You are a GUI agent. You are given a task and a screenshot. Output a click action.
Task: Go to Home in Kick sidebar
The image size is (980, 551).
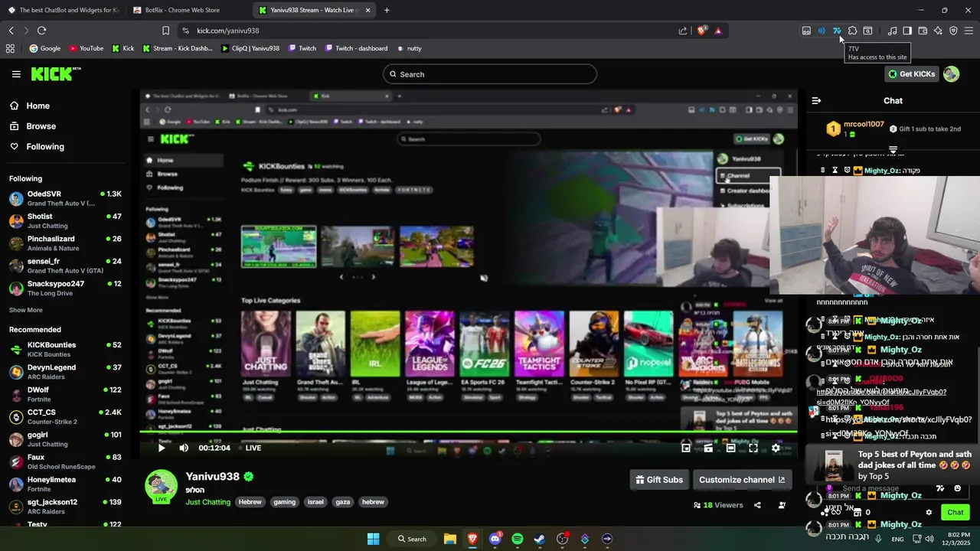point(31,106)
